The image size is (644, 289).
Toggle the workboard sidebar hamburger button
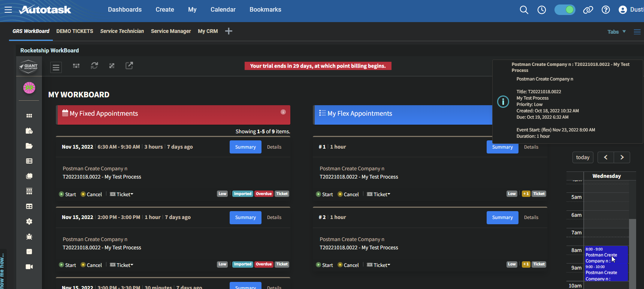pos(56,67)
